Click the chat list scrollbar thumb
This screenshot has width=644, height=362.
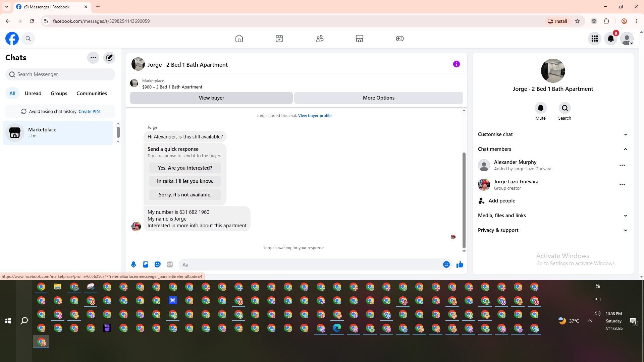pos(118,132)
